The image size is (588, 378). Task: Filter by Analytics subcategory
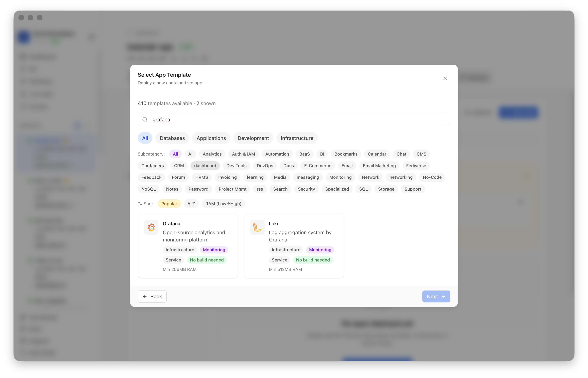pyautogui.click(x=212, y=154)
